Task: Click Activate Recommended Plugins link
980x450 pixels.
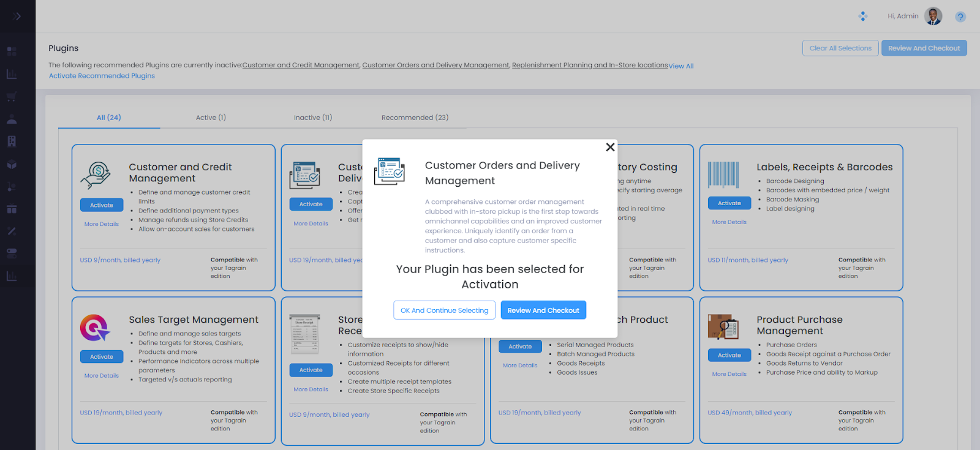Action: click(x=102, y=76)
